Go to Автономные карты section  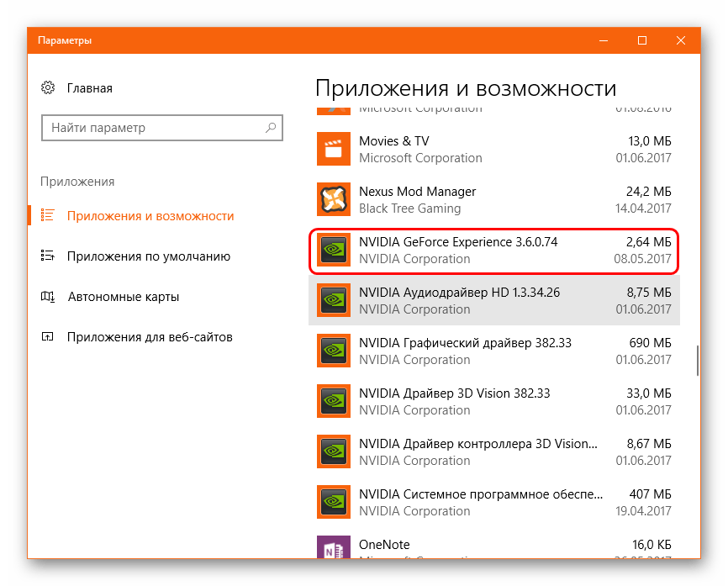click(123, 297)
